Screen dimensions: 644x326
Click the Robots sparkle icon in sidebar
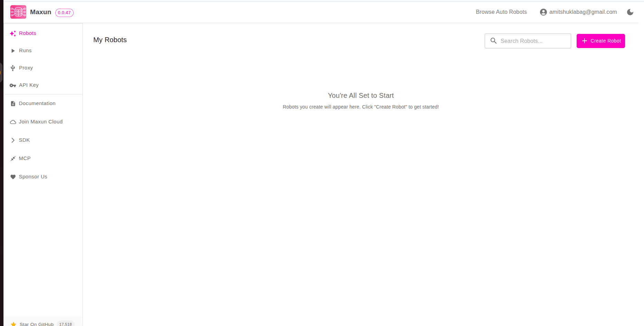point(13,34)
